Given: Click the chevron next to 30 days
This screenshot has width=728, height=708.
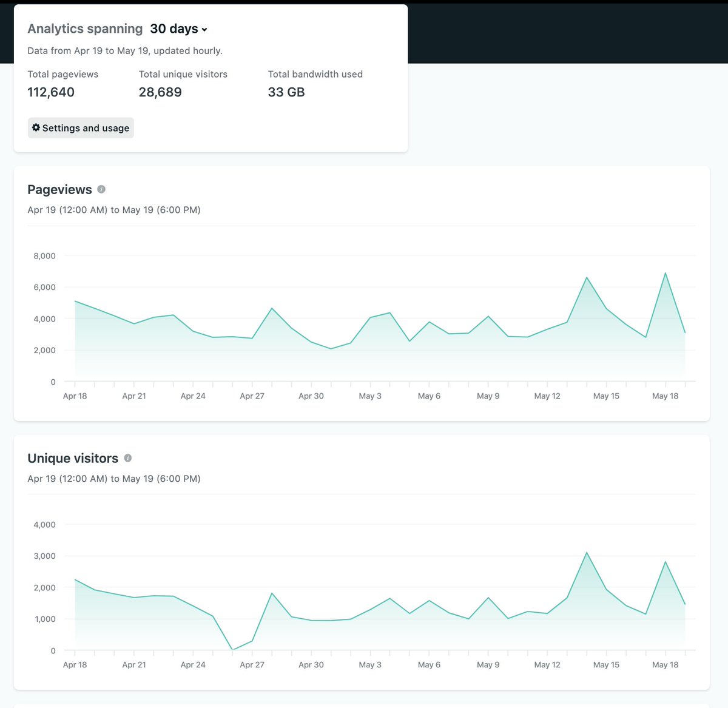Looking at the screenshot, I should coord(204,29).
